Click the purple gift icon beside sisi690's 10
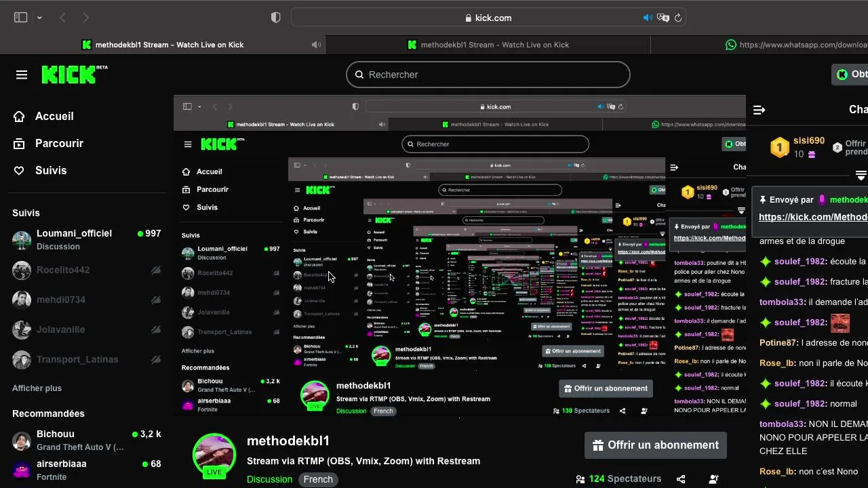 pos(812,155)
